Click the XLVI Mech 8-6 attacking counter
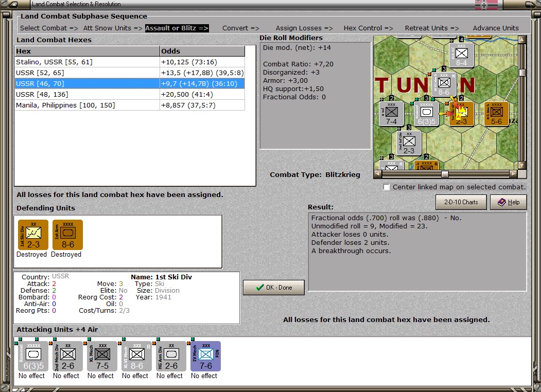The height and width of the screenshot is (392, 541). click(136, 356)
